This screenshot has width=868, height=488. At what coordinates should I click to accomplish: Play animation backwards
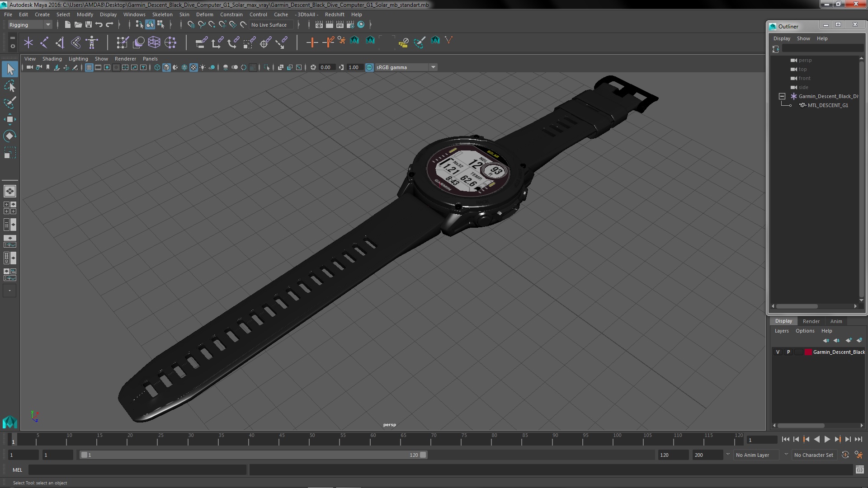816,439
